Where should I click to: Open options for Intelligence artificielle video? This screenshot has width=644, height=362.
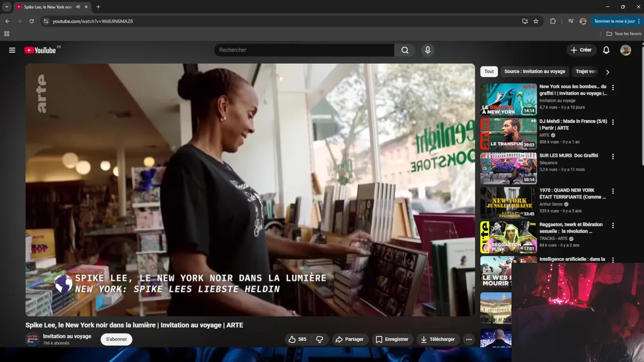pyautogui.click(x=613, y=260)
